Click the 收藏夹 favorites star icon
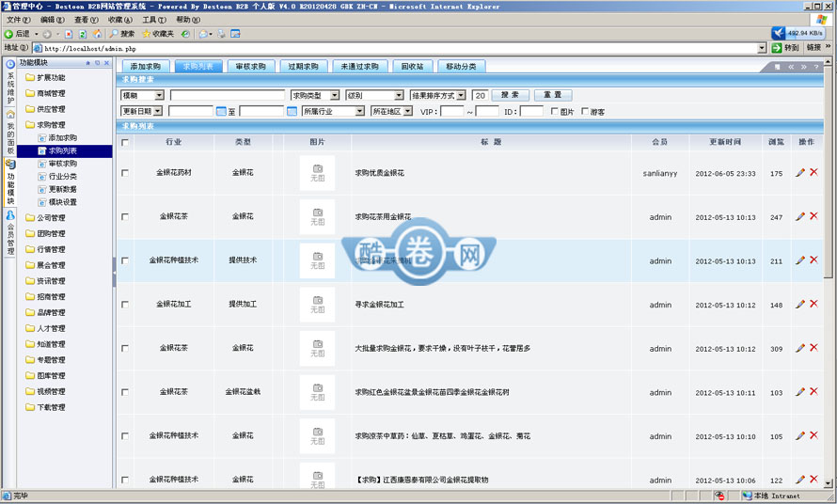Screen dimensions: 837x504 click(146, 34)
